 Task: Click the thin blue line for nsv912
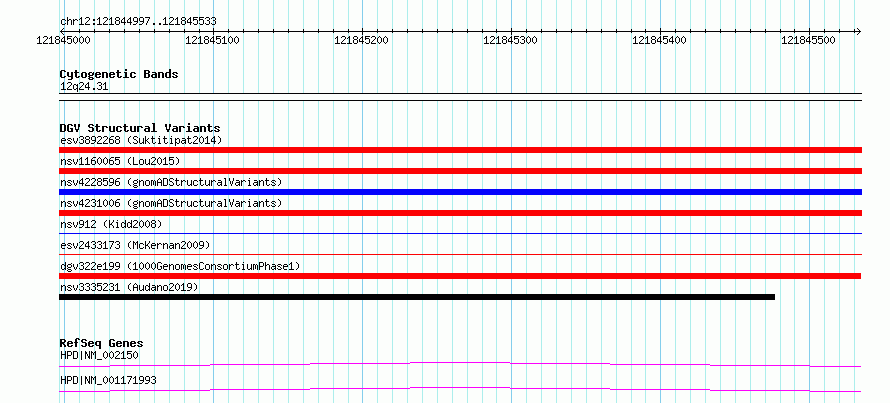pos(460,233)
